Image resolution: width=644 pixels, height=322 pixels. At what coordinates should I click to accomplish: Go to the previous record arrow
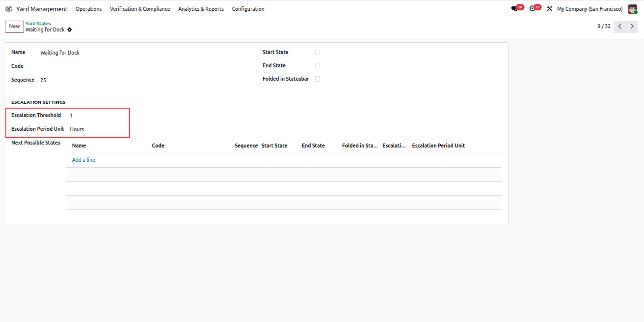(620, 27)
